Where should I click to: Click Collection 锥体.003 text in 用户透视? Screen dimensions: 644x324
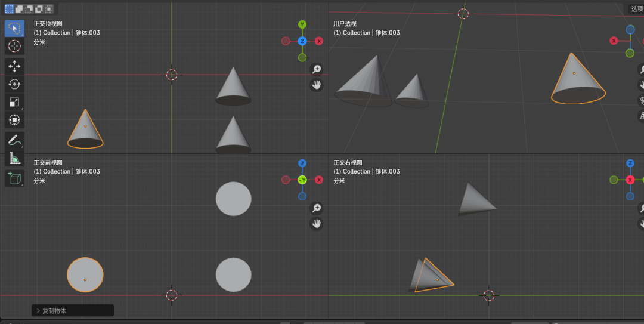(x=366, y=32)
